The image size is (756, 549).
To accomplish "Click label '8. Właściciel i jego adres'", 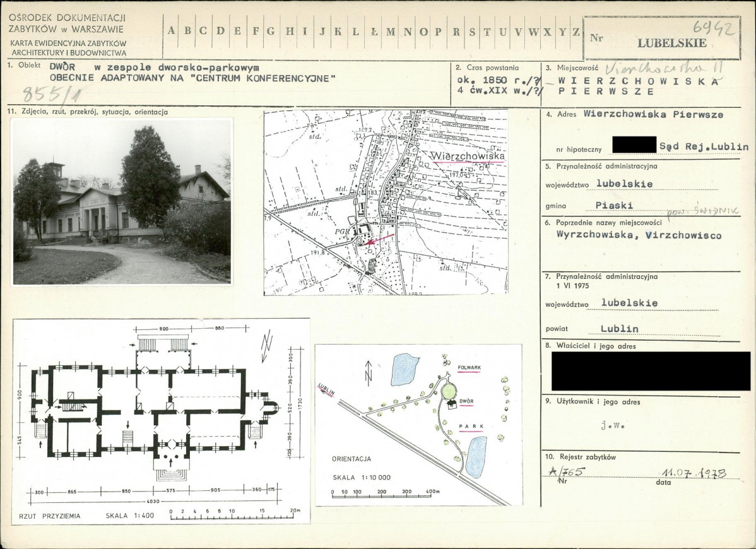I will (591, 346).
